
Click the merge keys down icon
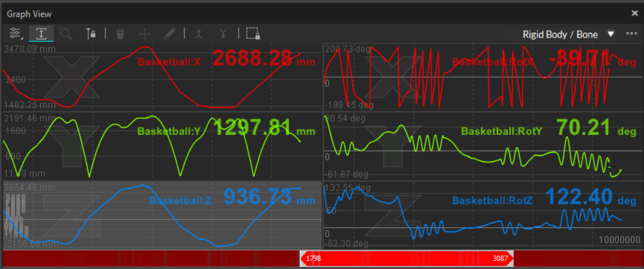(223, 33)
